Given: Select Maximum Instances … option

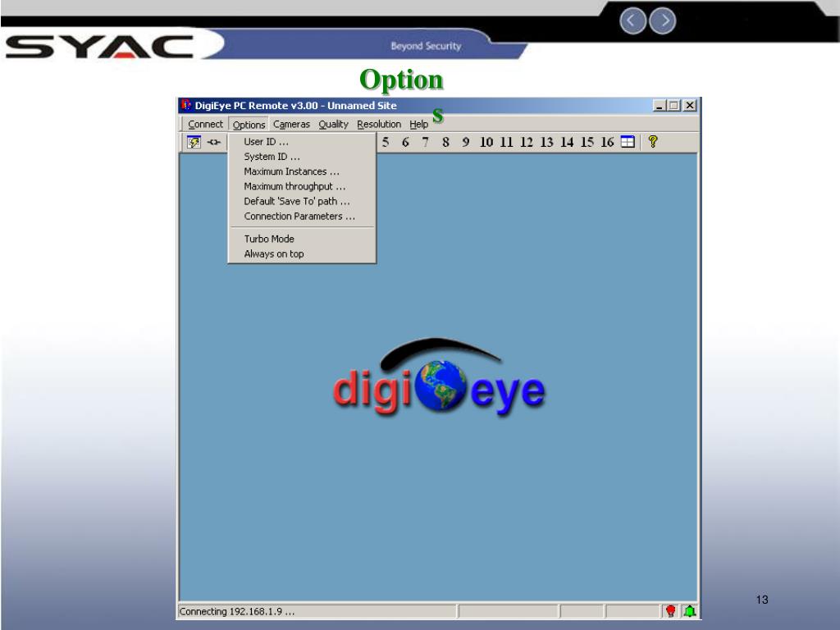Looking at the screenshot, I should click(302, 171).
